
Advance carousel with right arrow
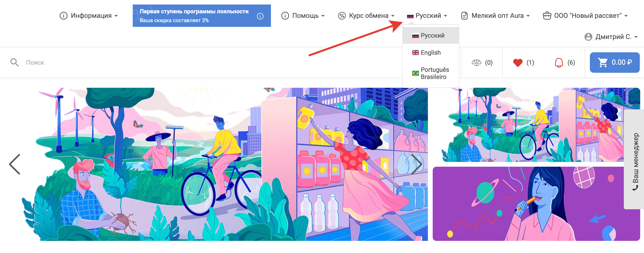pos(416,164)
